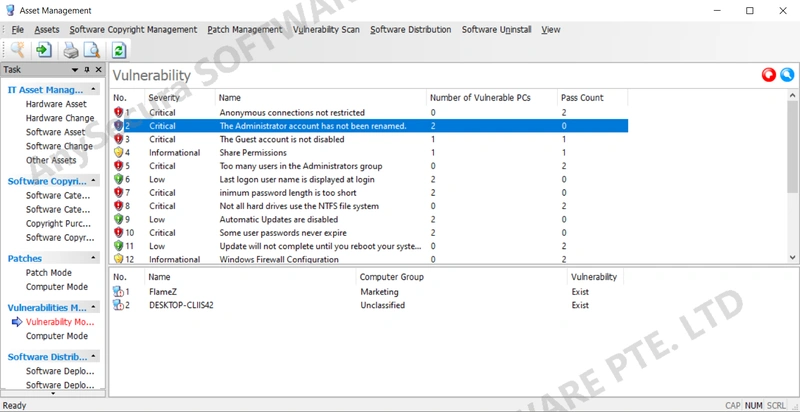
Task: Collapse the Software Distribution section
Action: pos(93,357)
